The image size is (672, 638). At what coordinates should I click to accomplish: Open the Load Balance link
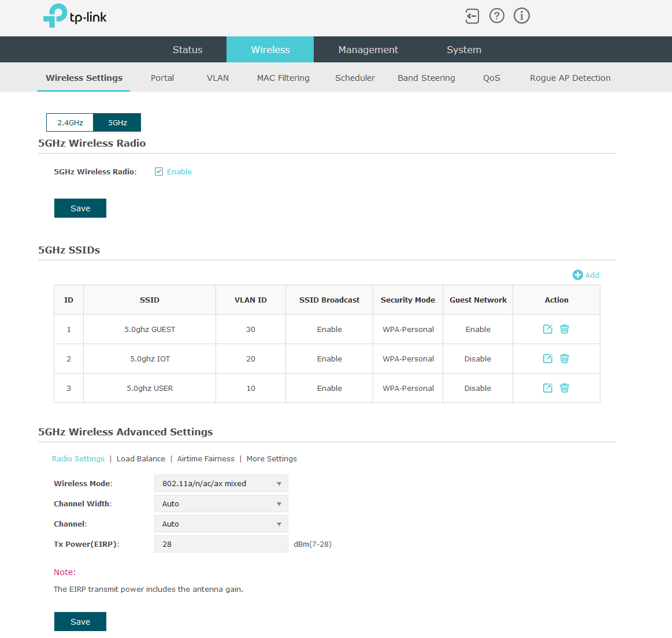click(x=140, y=458)
